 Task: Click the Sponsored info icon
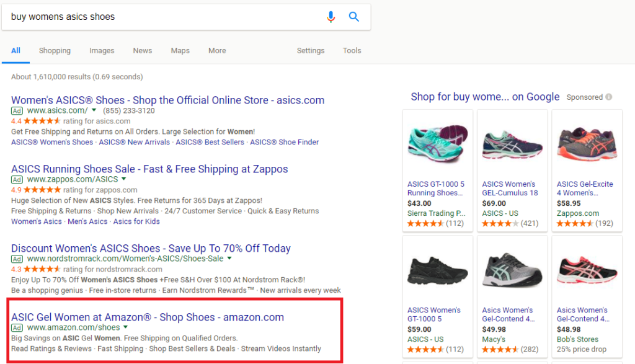click(608, 97)
